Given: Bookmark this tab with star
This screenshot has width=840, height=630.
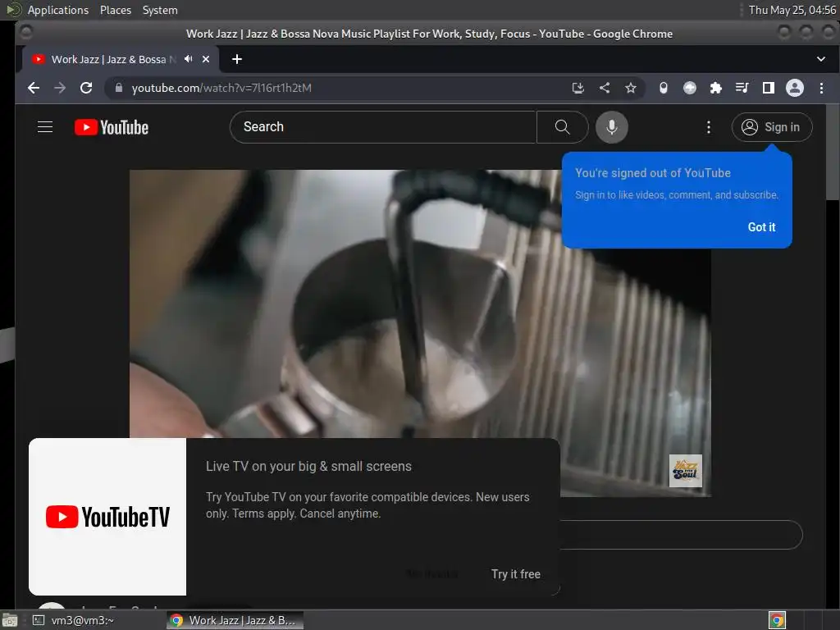Looking at the screenshot, I should point(631,88).
